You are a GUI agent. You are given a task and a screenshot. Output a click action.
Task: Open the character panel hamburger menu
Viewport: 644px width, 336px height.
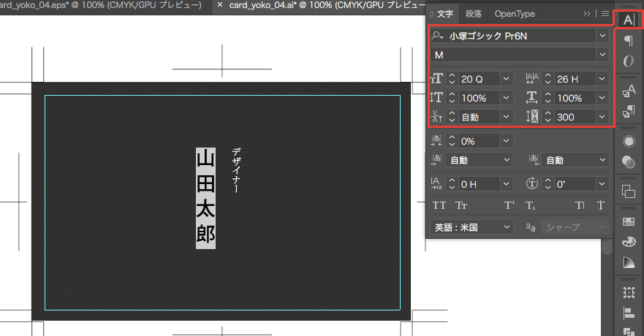[x=605, y=13]
